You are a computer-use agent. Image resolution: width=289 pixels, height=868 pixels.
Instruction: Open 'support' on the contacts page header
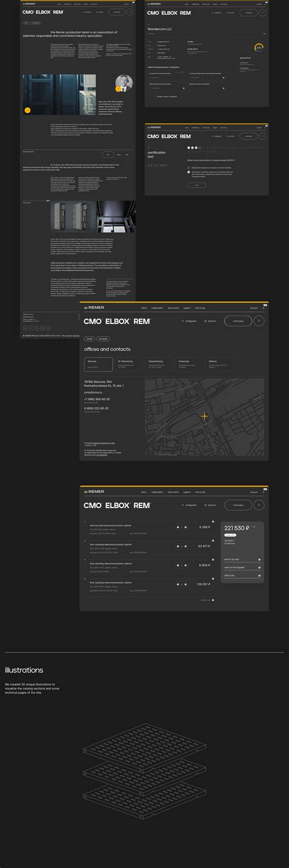(x=187, y=308)
